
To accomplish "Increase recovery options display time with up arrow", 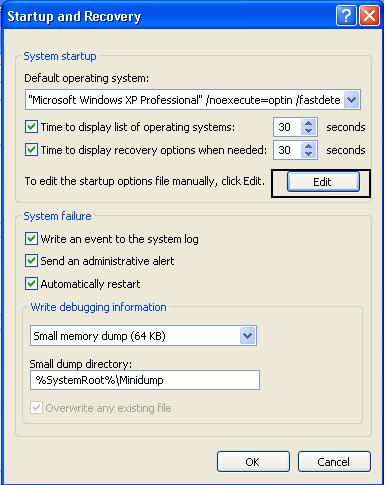I will tap(308, 146).
